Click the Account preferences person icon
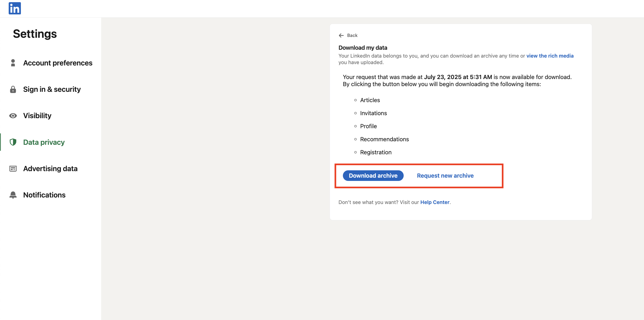Screen dimensions: 644x320 13,63
